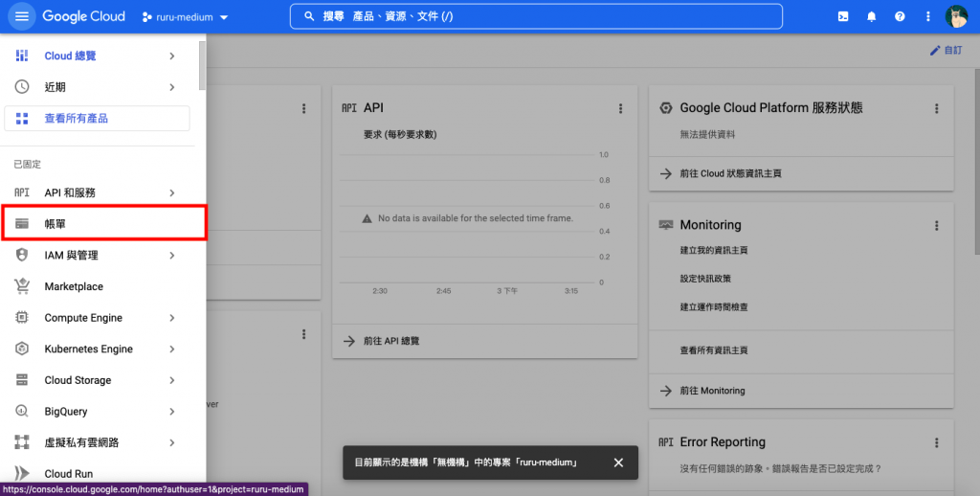Click the Cloud Storage icon
The height and width of the screenshot is (496, 980).
pyautogui.click(x=22, y=380)
